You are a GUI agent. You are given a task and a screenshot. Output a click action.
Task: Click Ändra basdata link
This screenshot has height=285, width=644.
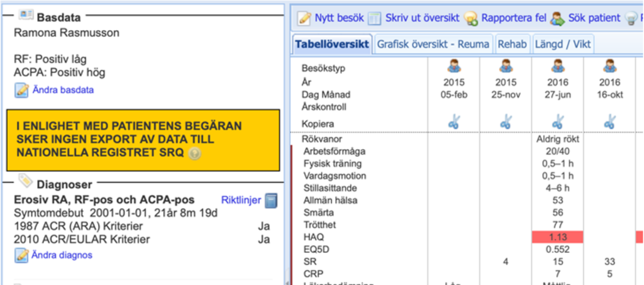click(x=63, y=90)
